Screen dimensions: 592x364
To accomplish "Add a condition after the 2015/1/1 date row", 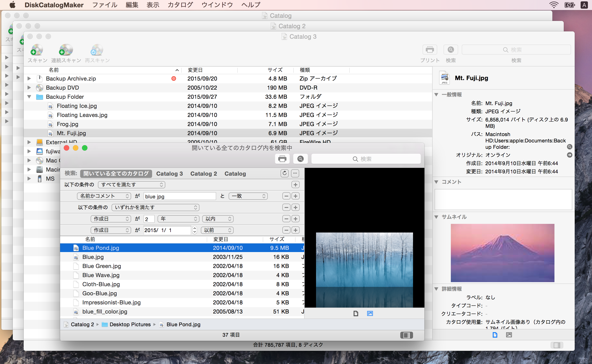I will [295, 230].
